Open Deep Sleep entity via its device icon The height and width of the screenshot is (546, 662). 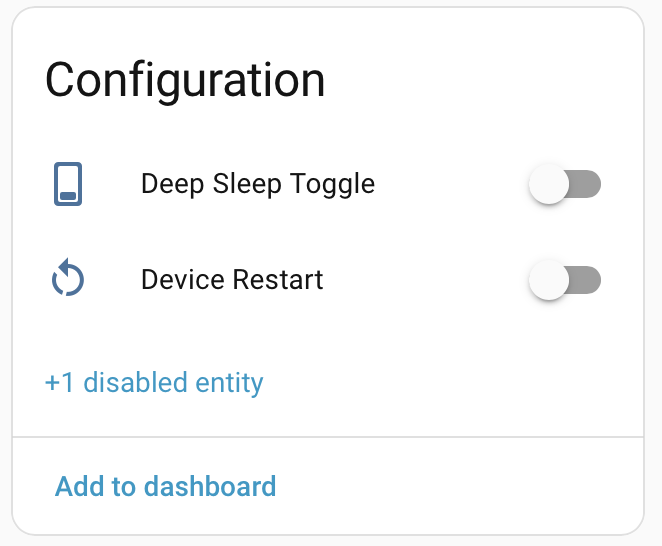67,185
